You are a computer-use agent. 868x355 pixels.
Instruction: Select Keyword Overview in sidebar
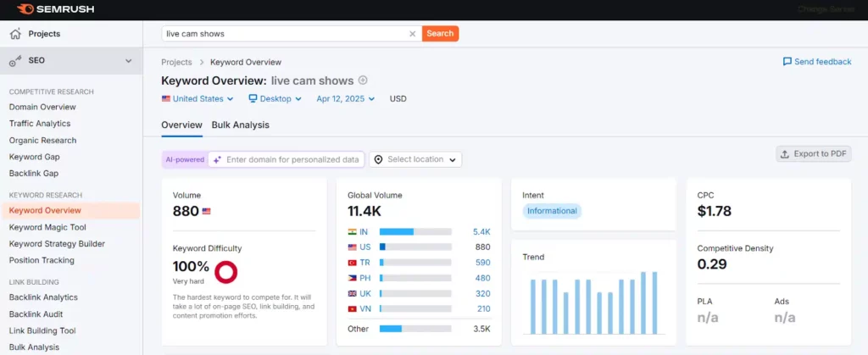point(71,210)
